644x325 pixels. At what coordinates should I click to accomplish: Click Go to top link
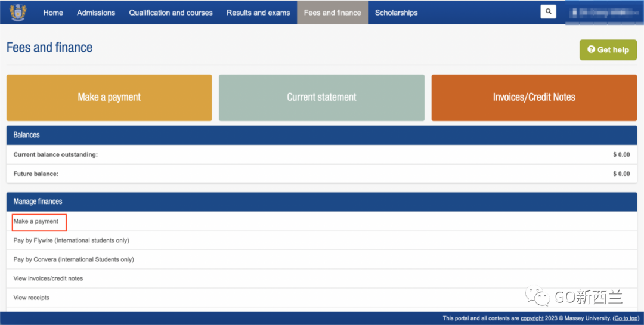(626, 318)
